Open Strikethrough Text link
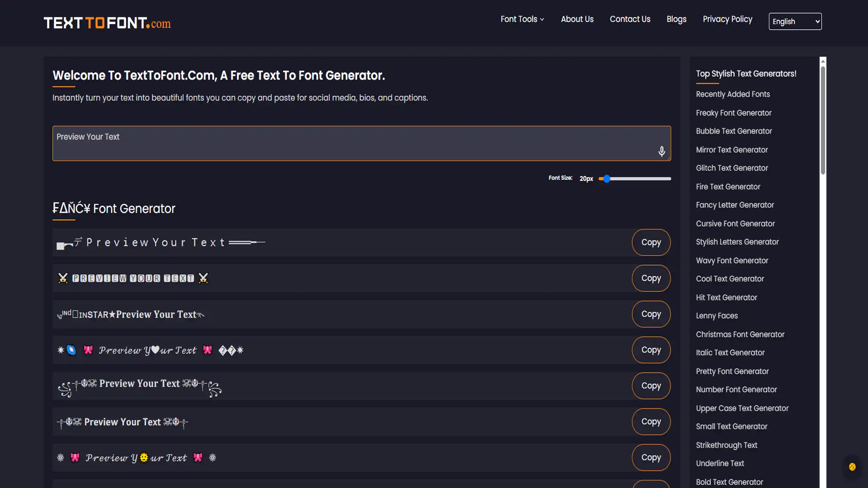 pos(726,445)
